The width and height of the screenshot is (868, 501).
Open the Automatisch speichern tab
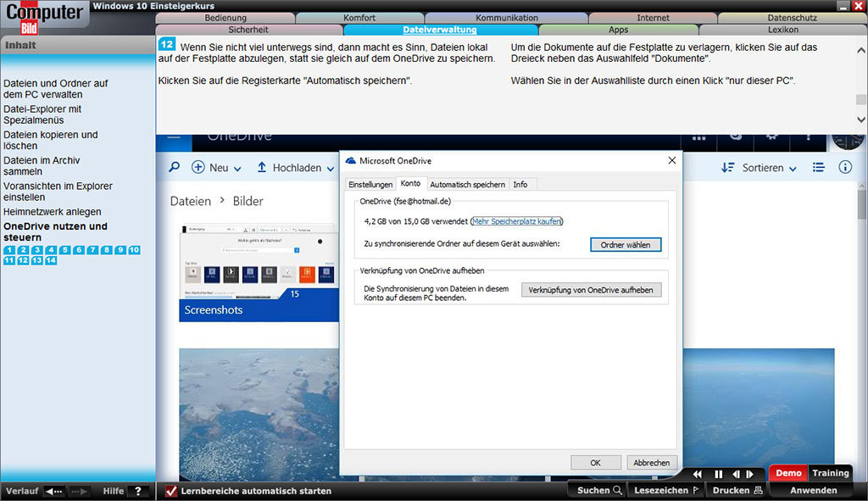pyautogui.click(x=467, y=184)
